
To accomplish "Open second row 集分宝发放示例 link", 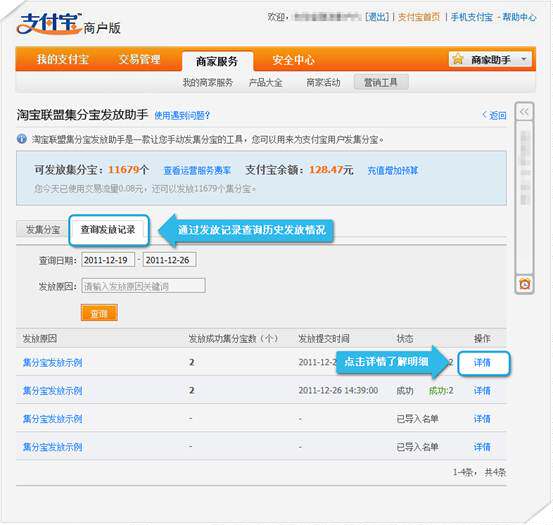I will point(53,390).
